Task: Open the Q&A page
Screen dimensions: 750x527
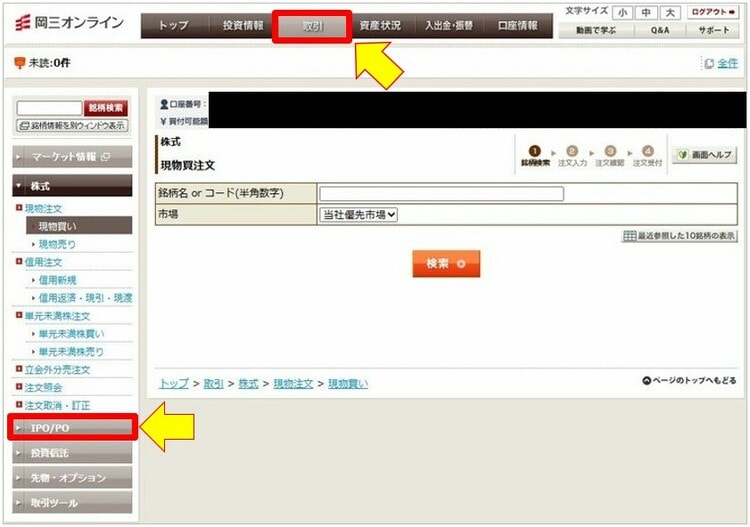Action: click(x=660, y=30)
